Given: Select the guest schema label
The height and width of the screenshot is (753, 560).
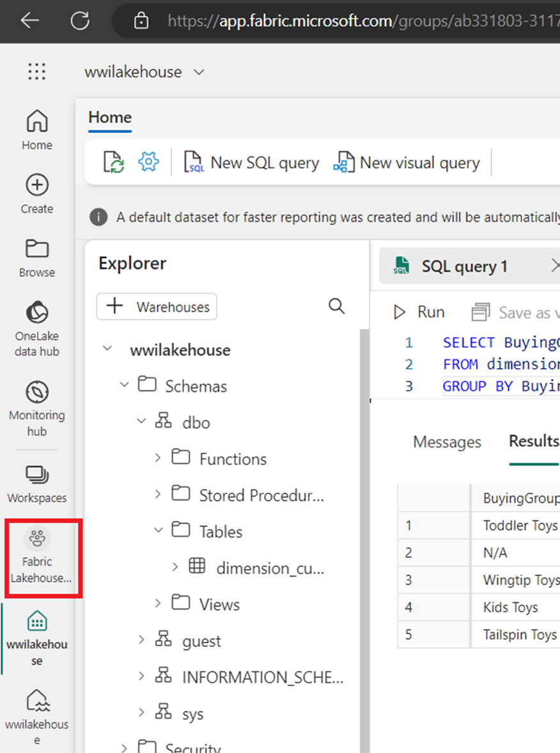Looking at the screenshot, I should pos(202,641).
